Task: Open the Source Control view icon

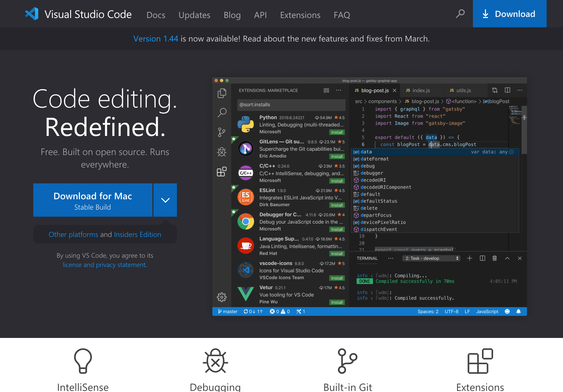Action: (222, 132)
